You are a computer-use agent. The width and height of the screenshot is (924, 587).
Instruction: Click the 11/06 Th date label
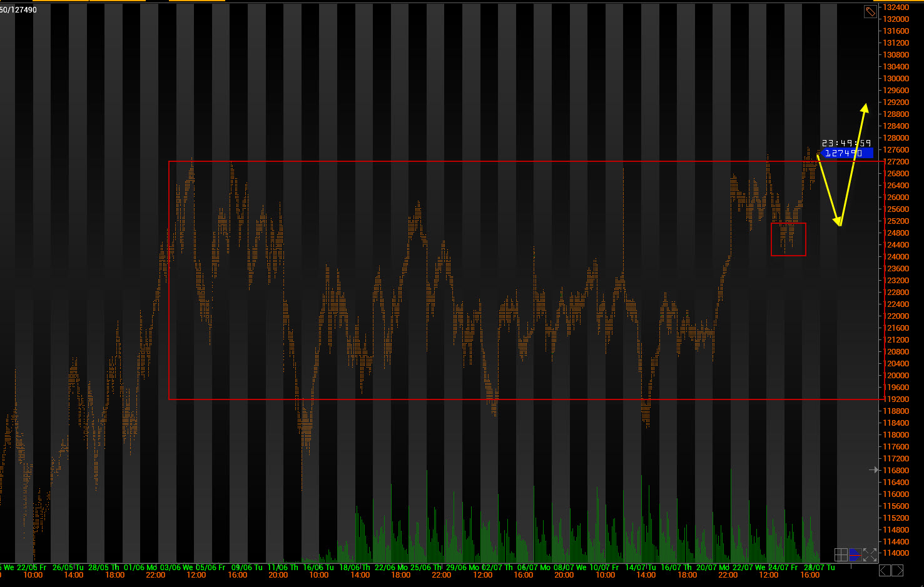coord(283,568)
